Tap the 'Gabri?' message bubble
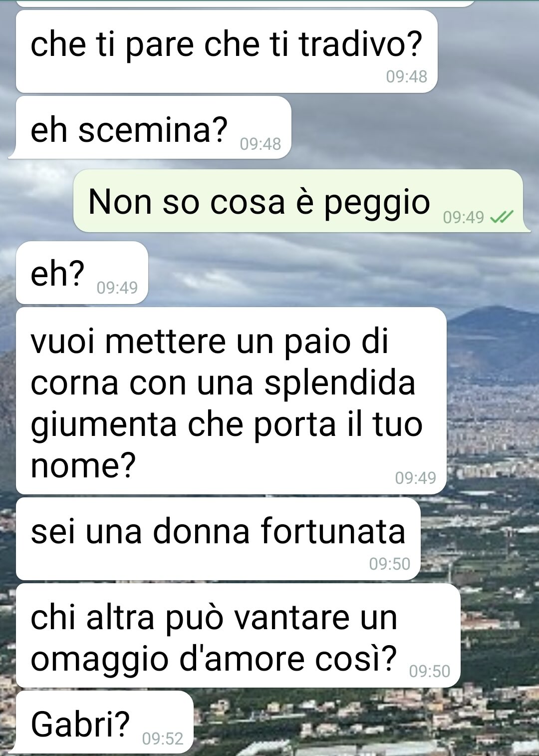Image resolution: width=539 pixels, height=756 pixels. (x=104, y=723)
